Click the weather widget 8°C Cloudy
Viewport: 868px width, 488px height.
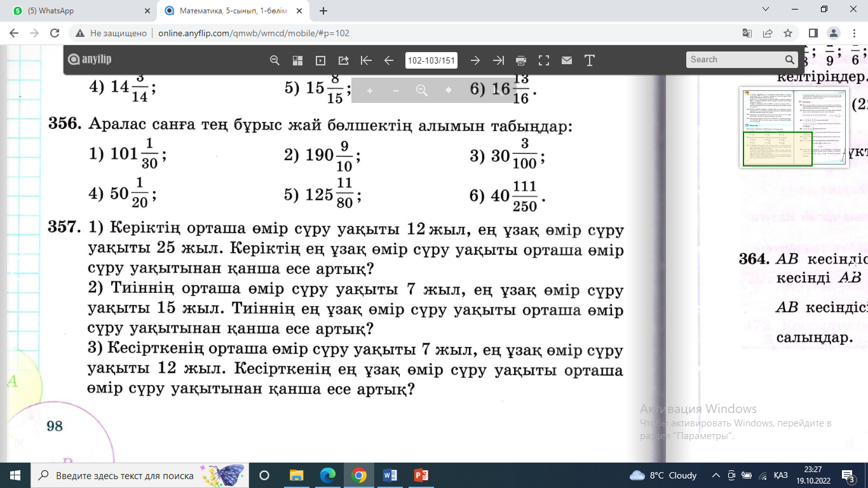coord(663,475)
